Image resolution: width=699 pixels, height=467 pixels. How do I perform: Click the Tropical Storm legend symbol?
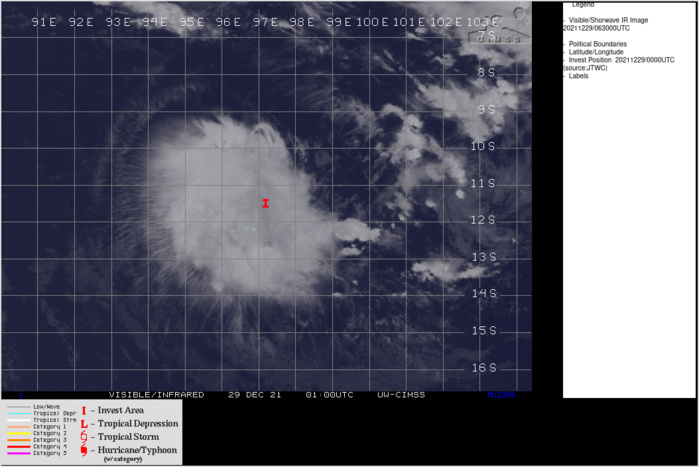pyautogui.click(x=84, y=437)
